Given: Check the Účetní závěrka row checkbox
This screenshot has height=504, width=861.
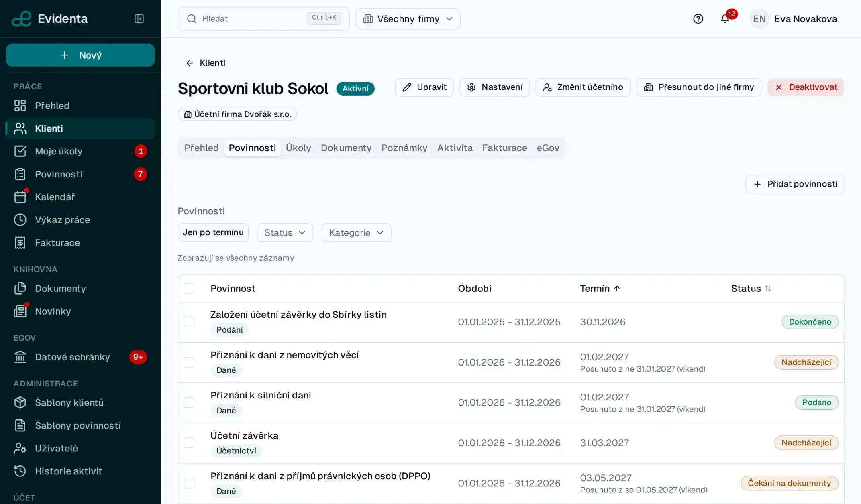Looking at the screenshot, I should [189, 443].
